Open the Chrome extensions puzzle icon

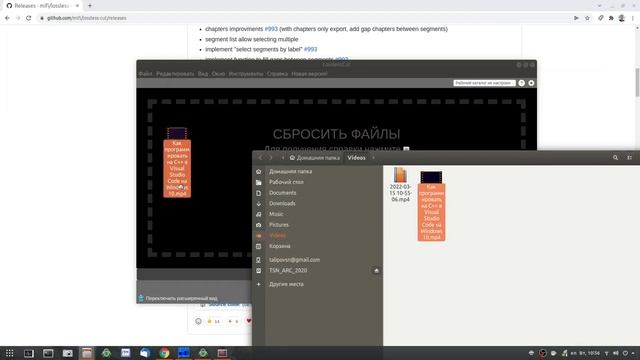(611, 18)
